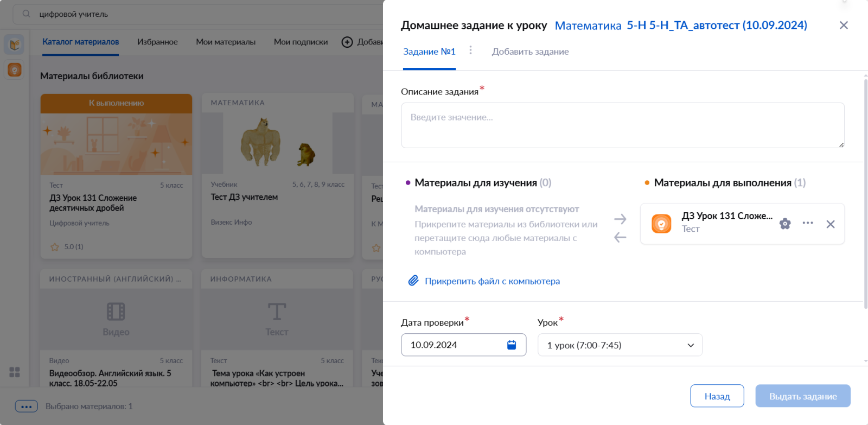
Task: Click the search magnifier icon
Action: click(26, 14)
